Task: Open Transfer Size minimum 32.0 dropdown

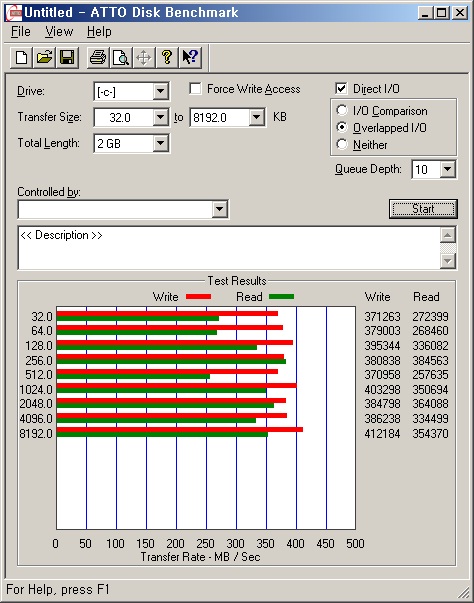Action: [160, 117]
